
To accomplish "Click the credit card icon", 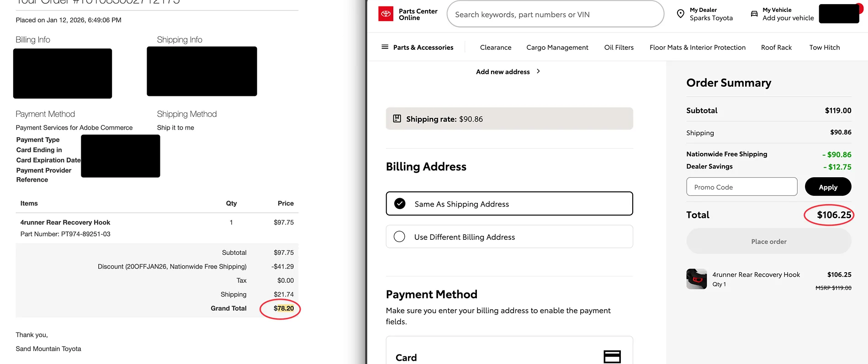I will [612, 357].
